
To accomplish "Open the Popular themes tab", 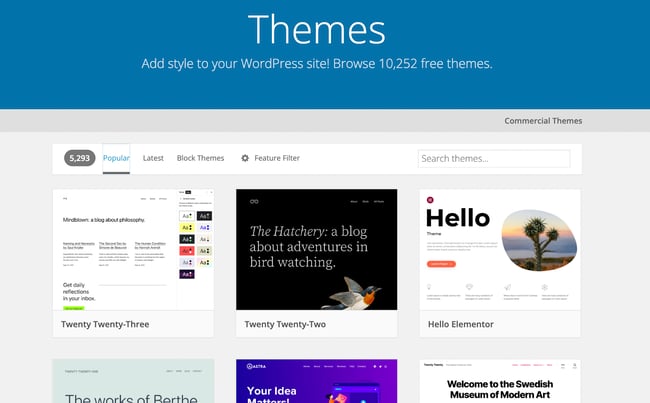I will [116, 158].
